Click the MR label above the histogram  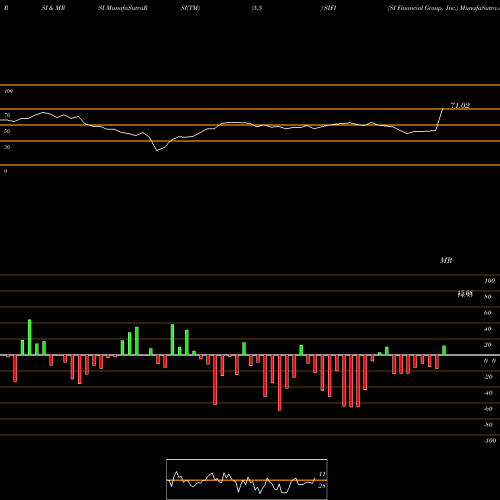coord(446,260)
